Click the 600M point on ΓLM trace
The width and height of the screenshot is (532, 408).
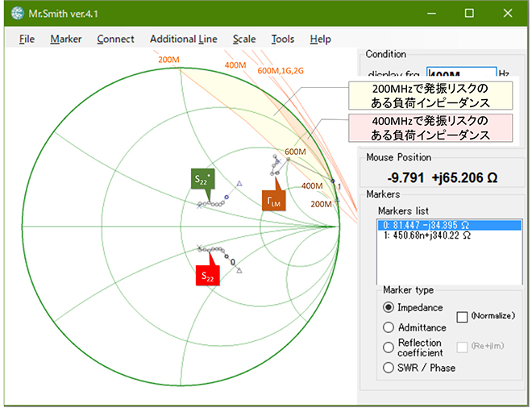(x=288, y=159)
